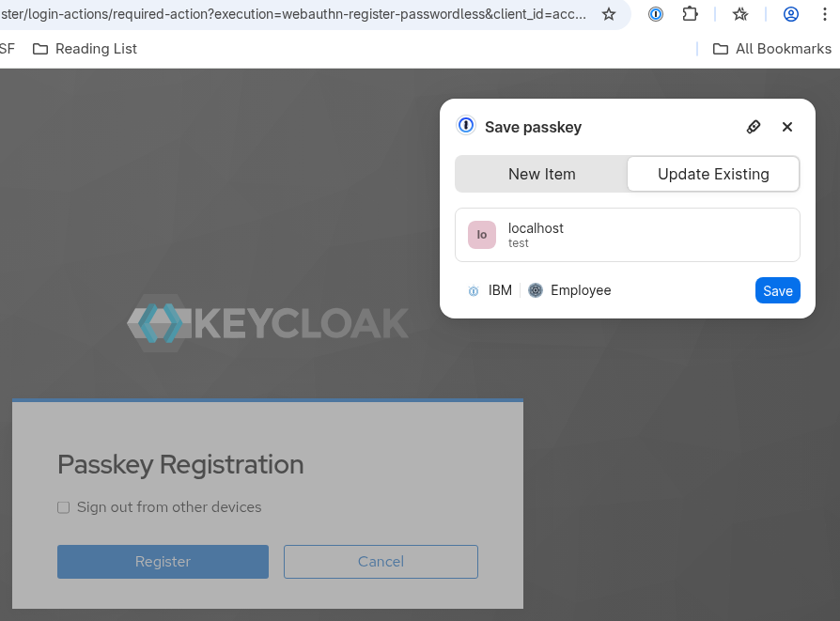Select the Update Existing tab
Screen dimensions: 840x621
point(713,174)
